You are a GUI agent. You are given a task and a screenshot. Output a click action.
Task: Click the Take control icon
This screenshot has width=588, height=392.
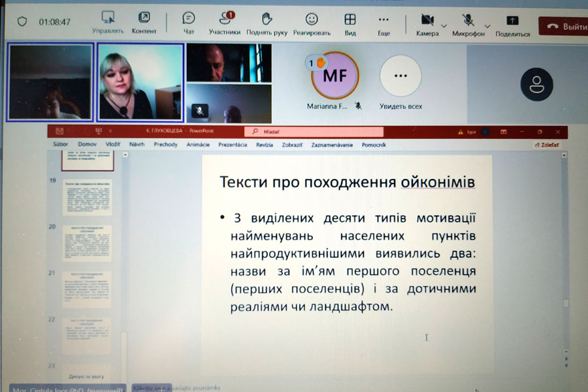(x=108, y=18)
